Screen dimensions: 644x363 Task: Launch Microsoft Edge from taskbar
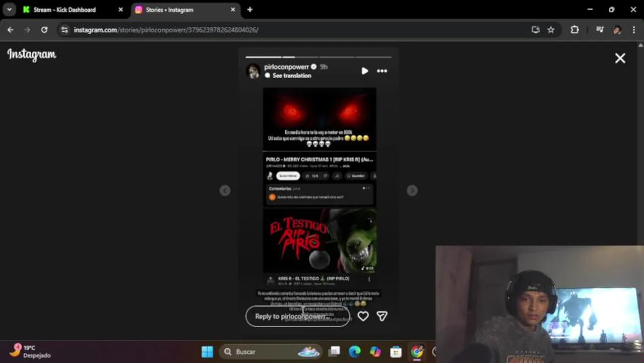click(355, 352)
